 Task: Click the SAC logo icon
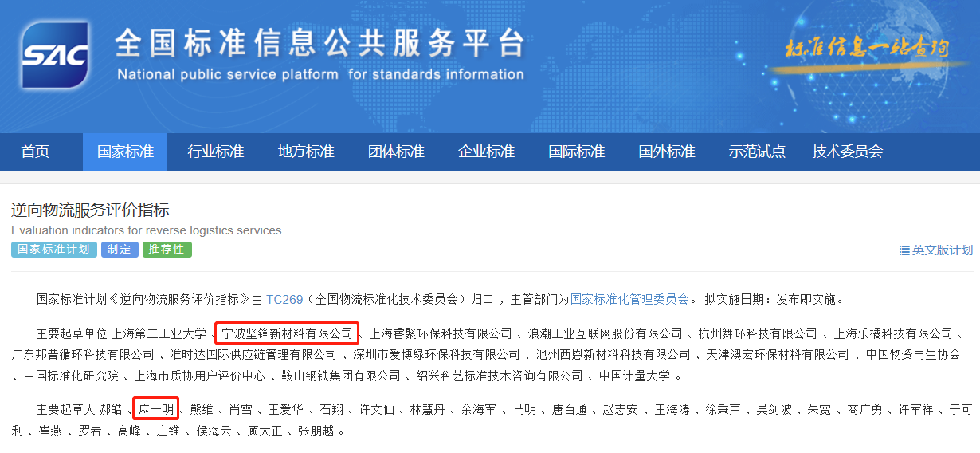(x=56, y=54)
